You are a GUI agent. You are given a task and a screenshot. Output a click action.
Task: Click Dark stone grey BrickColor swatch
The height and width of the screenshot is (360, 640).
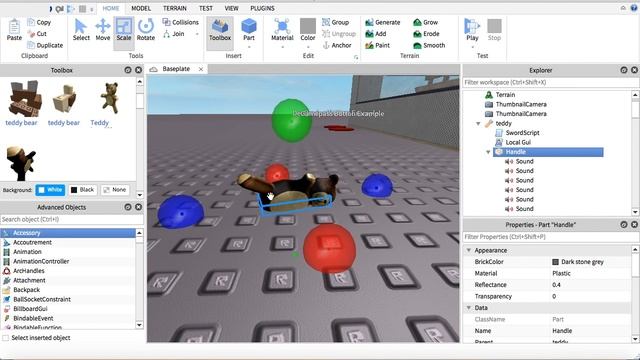[556, 262]
